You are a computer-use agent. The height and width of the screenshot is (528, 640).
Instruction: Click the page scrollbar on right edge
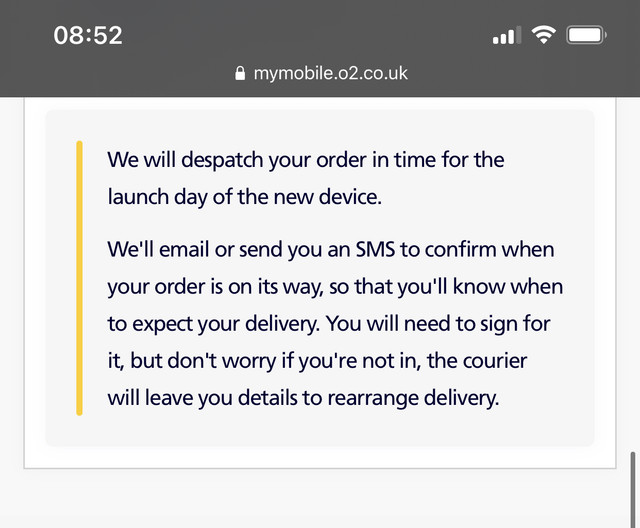(x=633, y=489)
